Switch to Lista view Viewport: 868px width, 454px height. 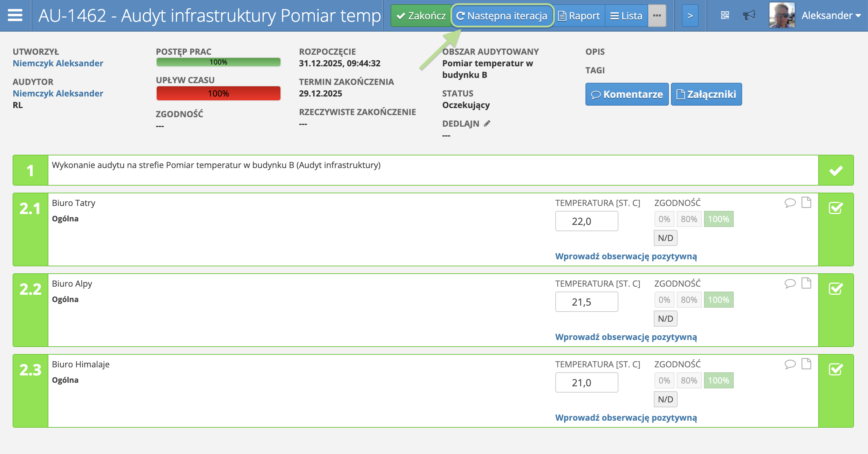pos(626,15)
